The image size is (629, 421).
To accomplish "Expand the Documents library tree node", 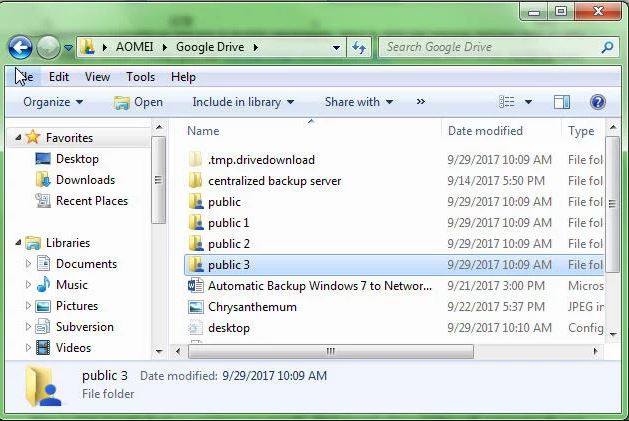I will click(28, 264).
